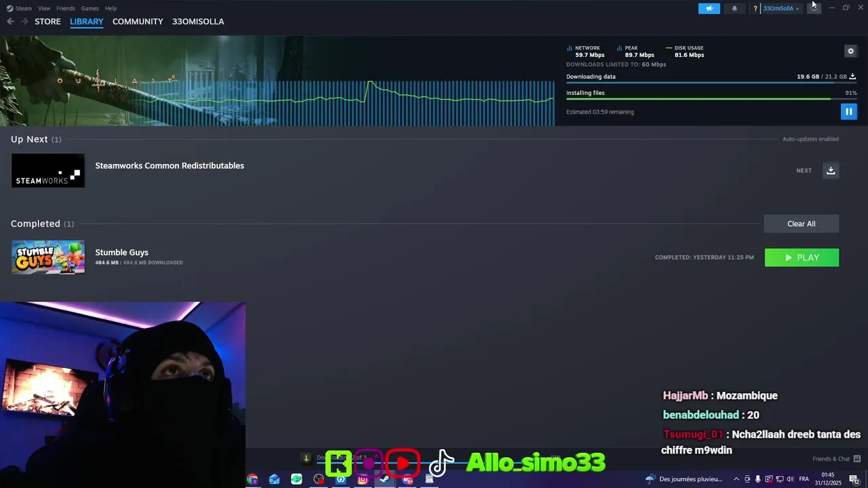Click the Installing files progress bar
Viewport: 868px width, 488px height.
coord(711,99)
